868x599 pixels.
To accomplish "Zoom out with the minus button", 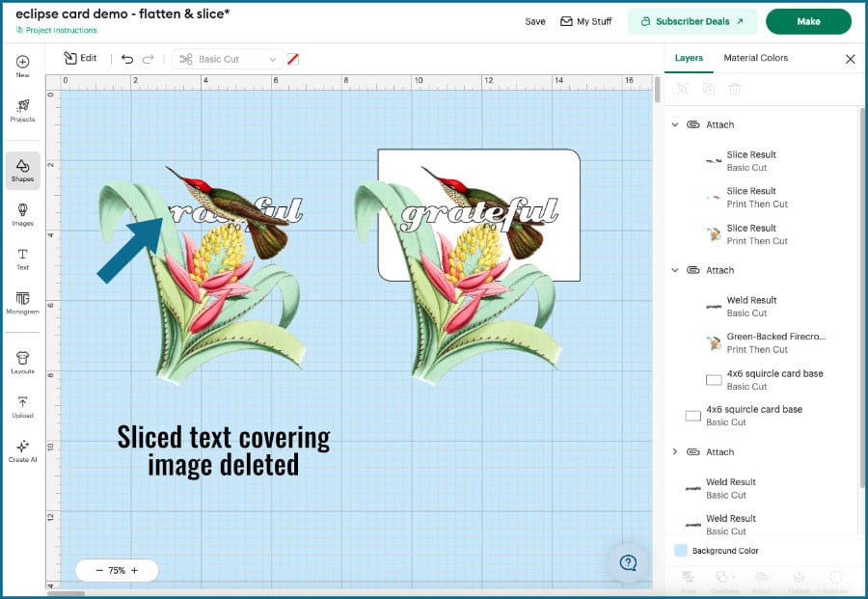I will click(99, 570).
